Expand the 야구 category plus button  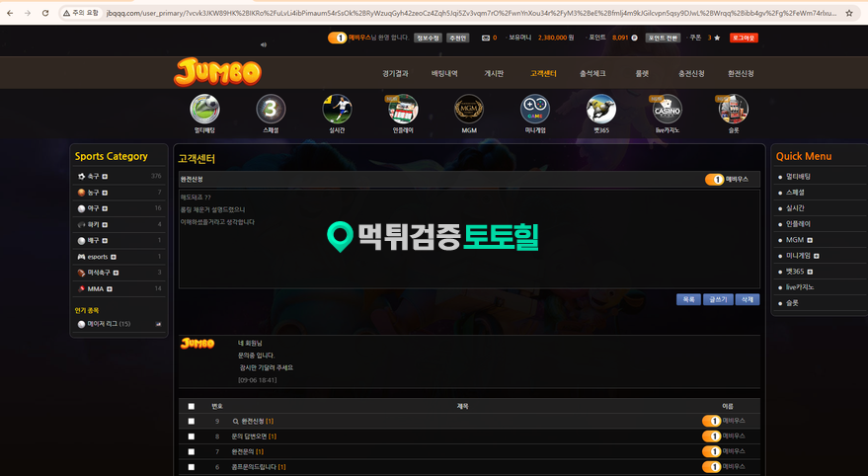[x=105, y=208]
